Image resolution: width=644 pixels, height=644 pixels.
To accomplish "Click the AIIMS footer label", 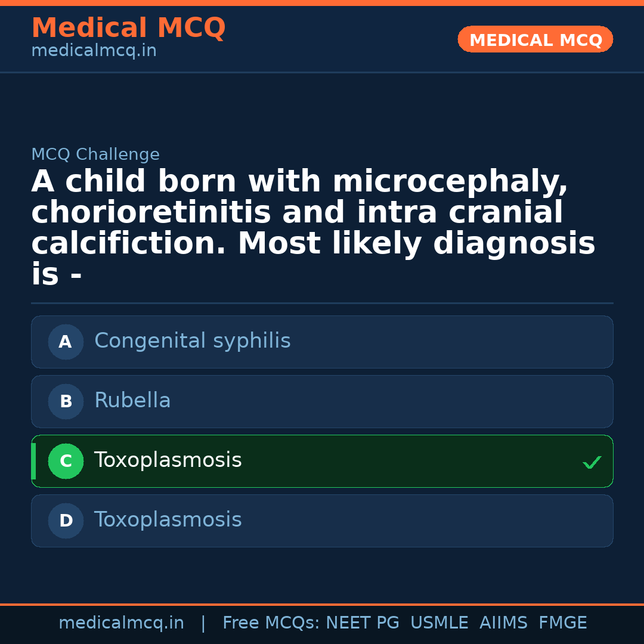I will 504,622.
